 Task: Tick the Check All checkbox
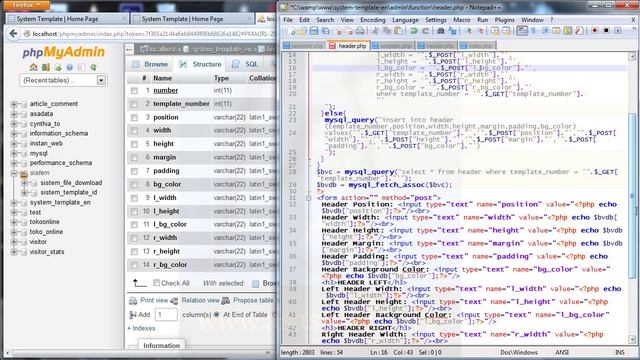tap(156, 282)
